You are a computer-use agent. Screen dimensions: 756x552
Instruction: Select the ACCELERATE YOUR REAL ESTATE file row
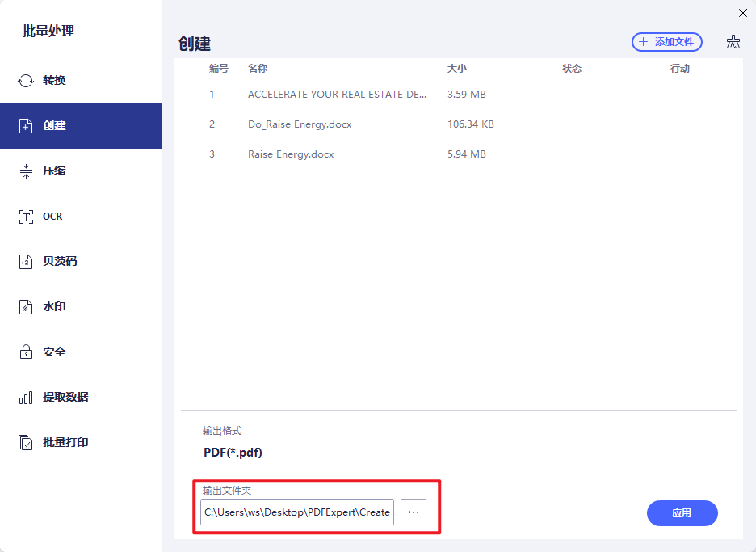337,95
